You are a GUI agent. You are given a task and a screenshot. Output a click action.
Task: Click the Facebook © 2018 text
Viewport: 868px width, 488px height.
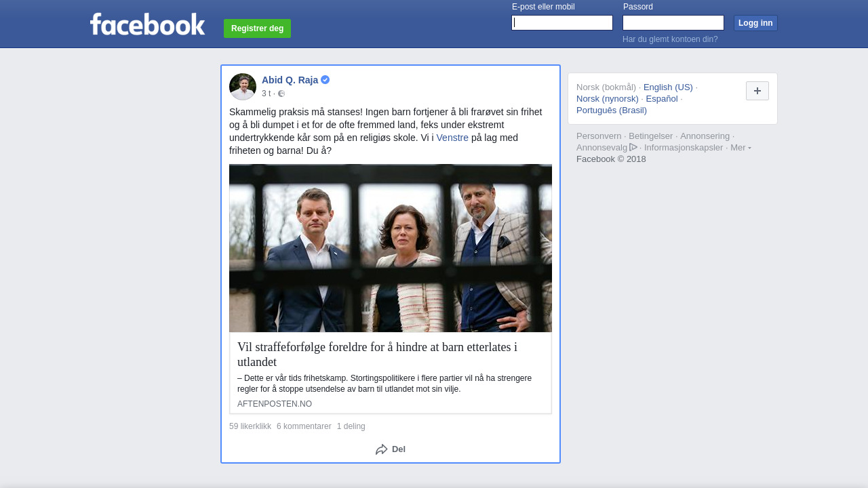pos(611,159)
